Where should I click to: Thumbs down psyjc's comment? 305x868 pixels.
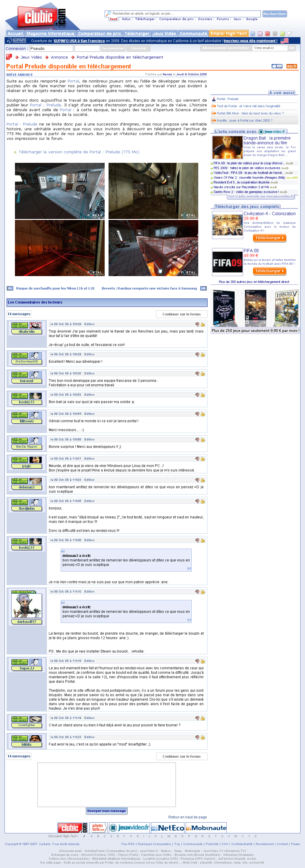point(197,459)
